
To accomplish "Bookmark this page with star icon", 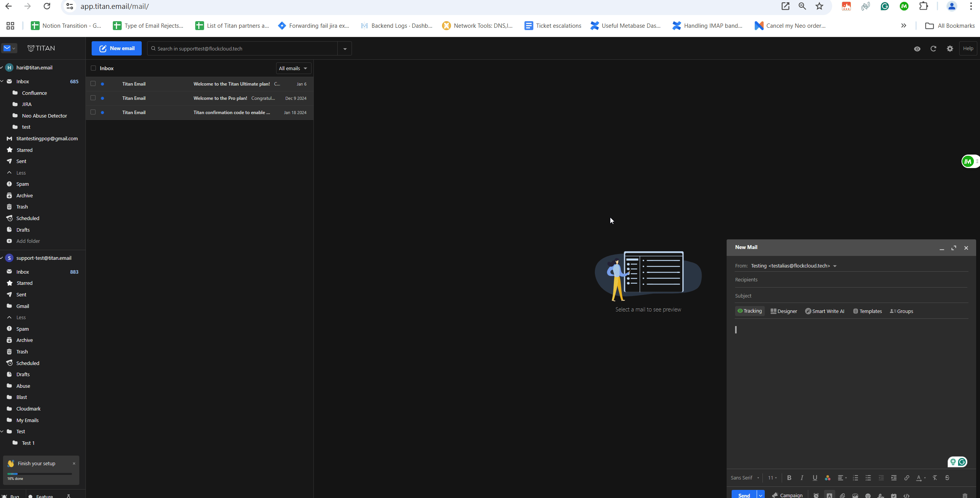I will click(819, 6).
